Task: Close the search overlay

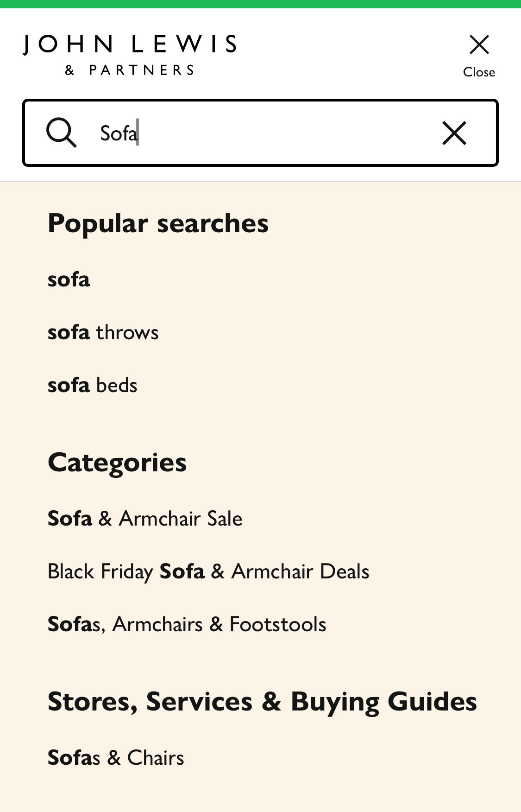Action: pyautogui.click(x=479, y=45)
